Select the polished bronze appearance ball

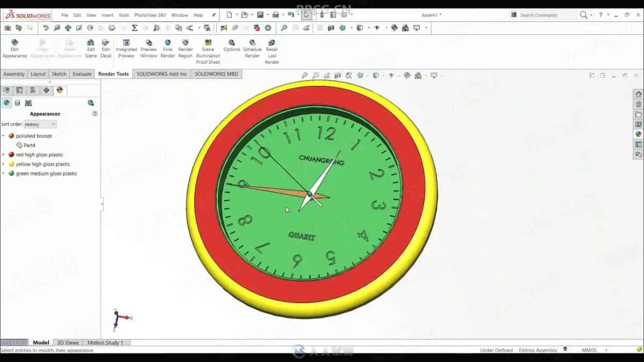click(x=11, y=136)
